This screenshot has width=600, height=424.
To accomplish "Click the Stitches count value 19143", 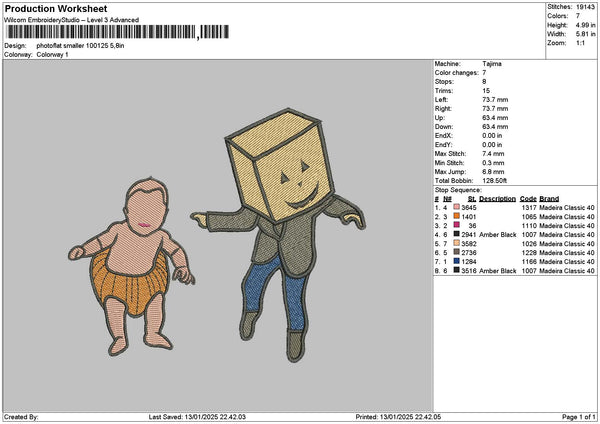I will coord(586,8).
